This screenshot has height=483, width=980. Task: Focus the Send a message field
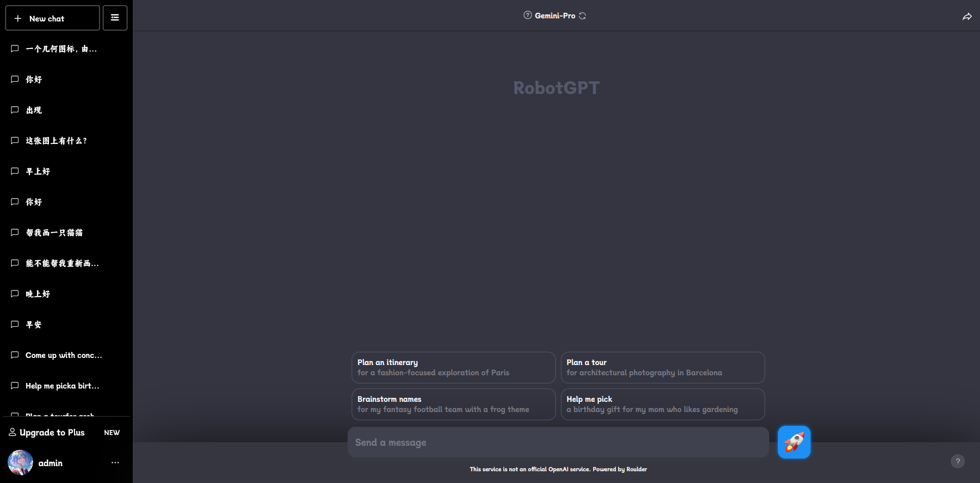click(x=558, y=442)
